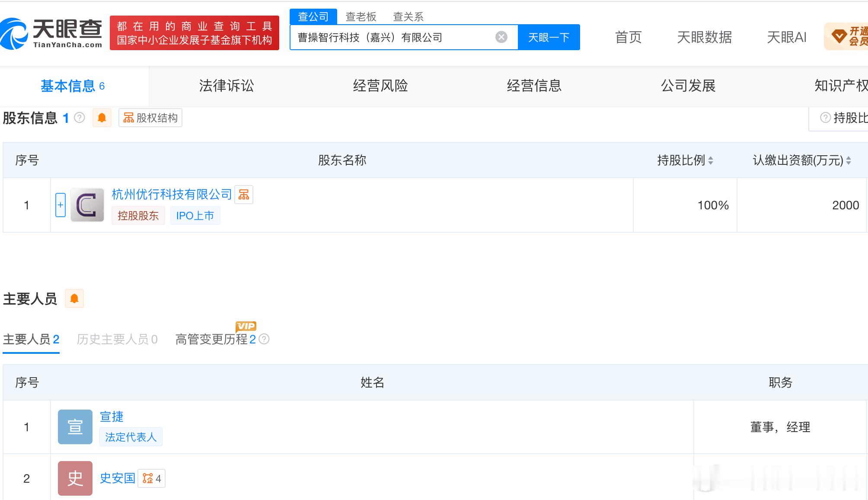868x500 pixels.
Task: Click the help icon after 高管变更历程
Action: click(264, 339)
